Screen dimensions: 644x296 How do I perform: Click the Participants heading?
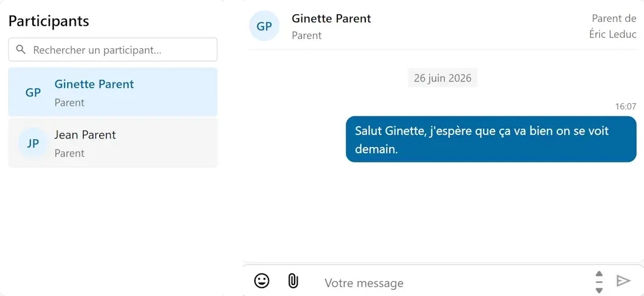[48, 21]
